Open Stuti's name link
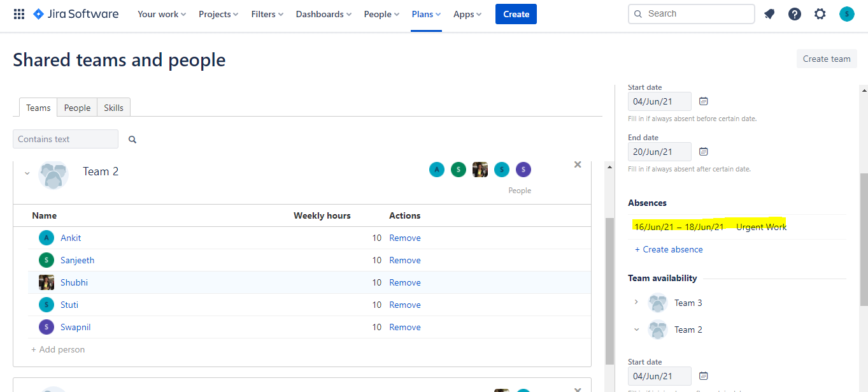 pyautogui.click(x=69, y=305)
